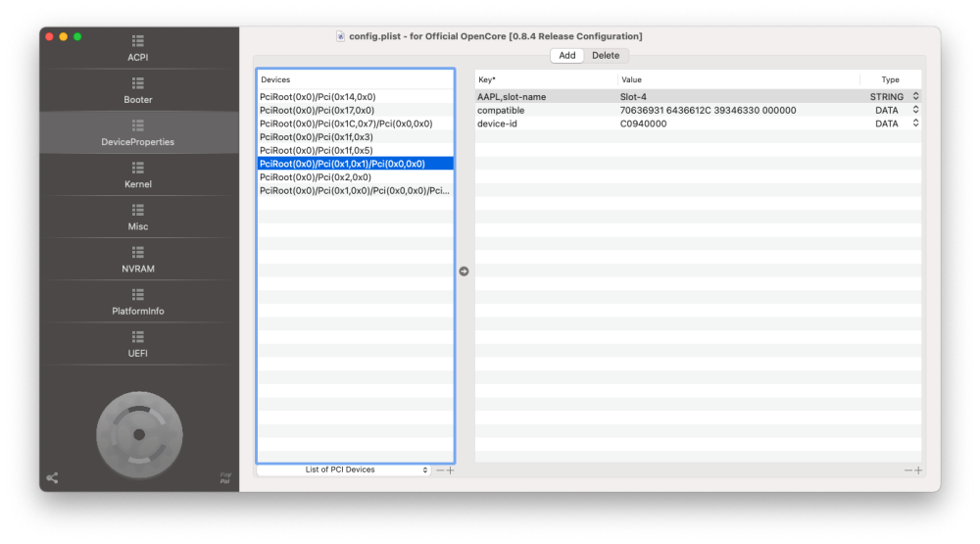Viewport: 980px width, 544px height.
Task: Click the circular dial graphic in sidebar
Action: (x=139, y=434)
